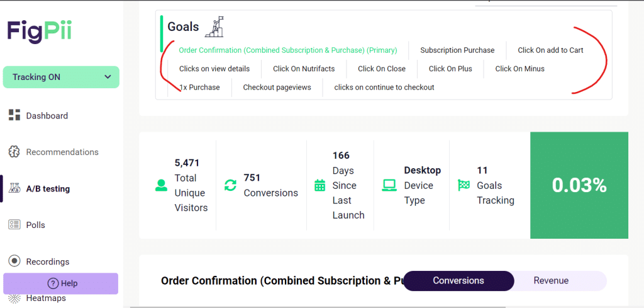This screenshot has width=644, height=308.
Task: Select the Subscription Purchase goal tab
Action: [457, 50]
